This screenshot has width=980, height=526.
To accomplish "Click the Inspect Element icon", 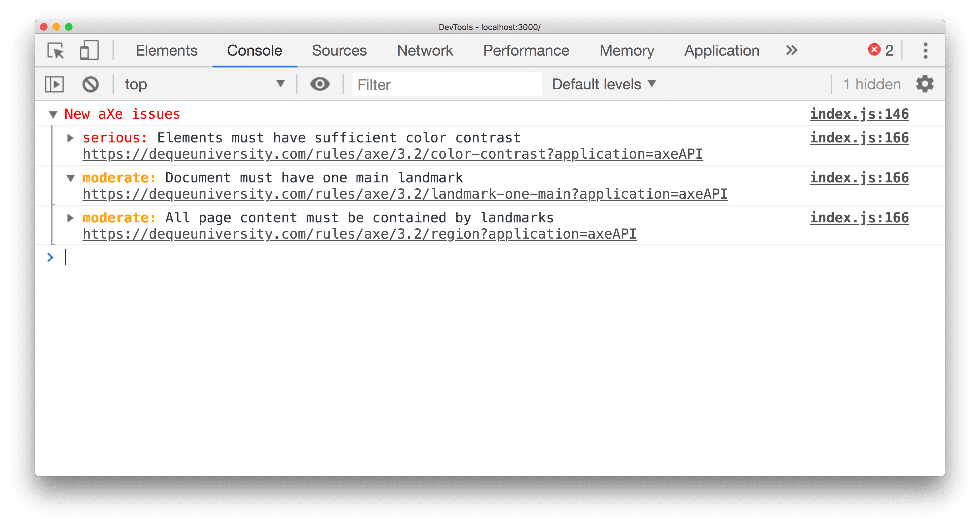I will coord(58,51).
